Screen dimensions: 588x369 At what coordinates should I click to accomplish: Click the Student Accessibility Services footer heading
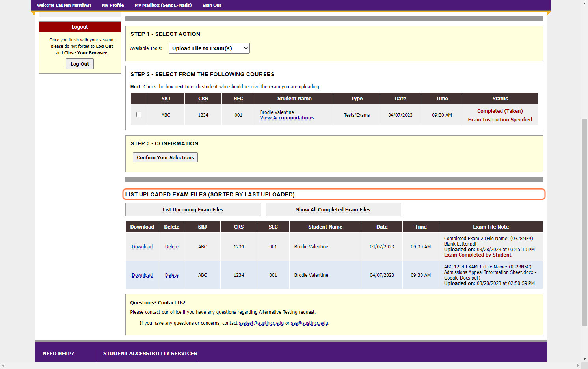pyautogui.click(x=150, y=354)
